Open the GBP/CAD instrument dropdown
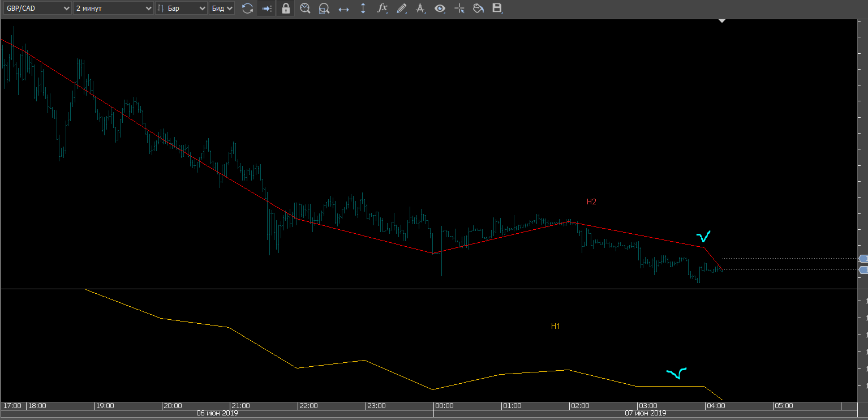This screenshot has height=420, width=868. click(x=36, y=8)
